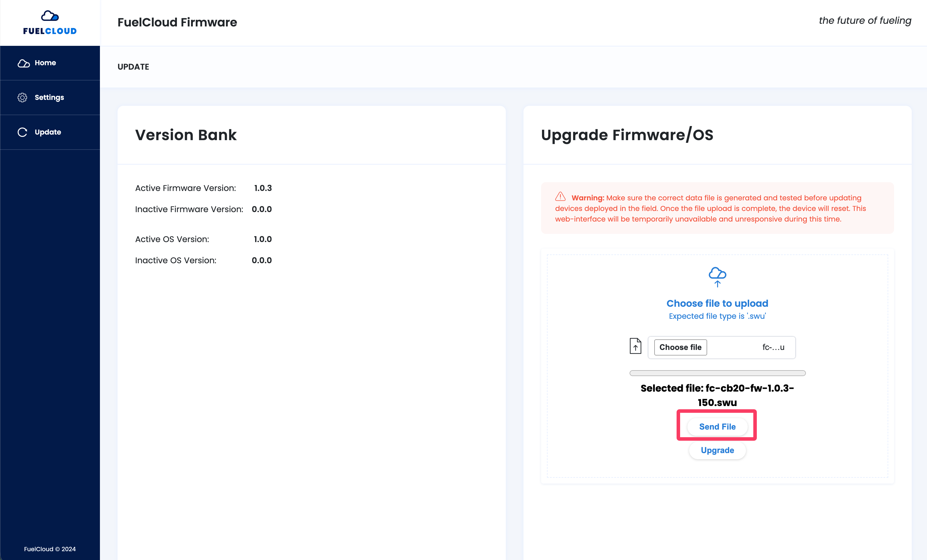Viewport: 927px width, 560px height.
Task: Click the Settings gear icon
Action: coord(22,98)
